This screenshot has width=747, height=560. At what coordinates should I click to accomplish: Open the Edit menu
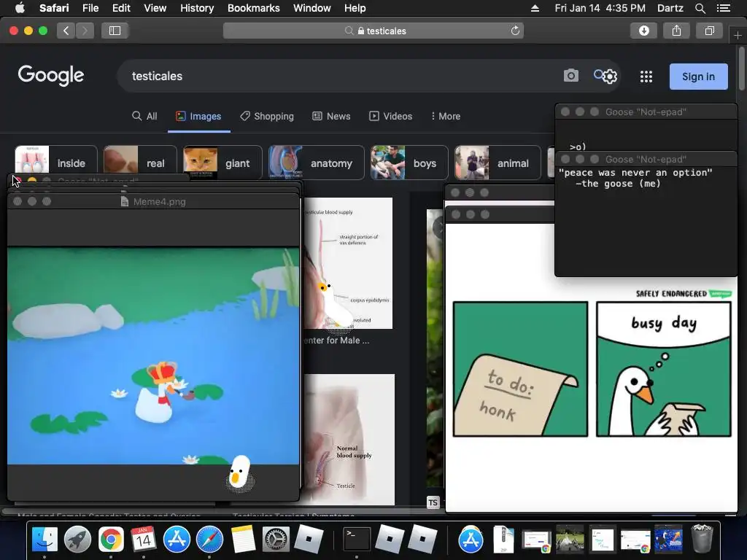point(121,8)
